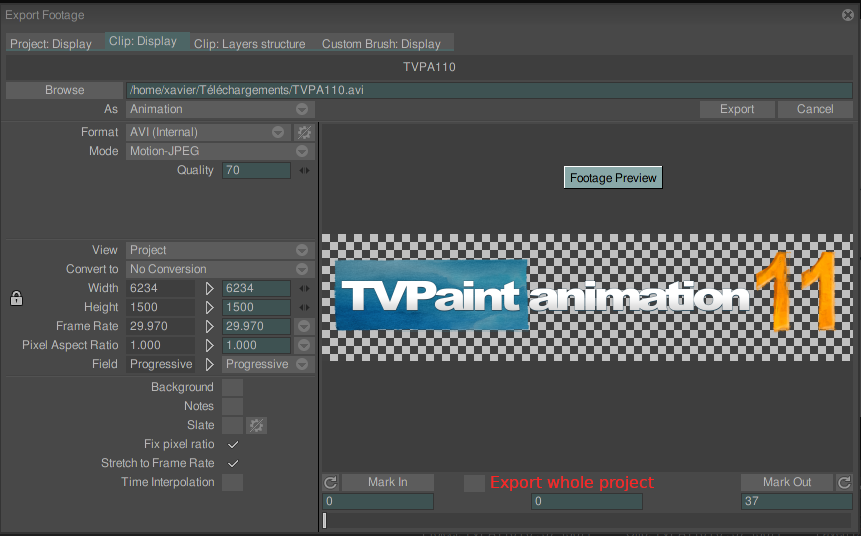Uncheck Fix pixel ratio
The width and height of the screenshot is (861, 536).
pos(233,444)
